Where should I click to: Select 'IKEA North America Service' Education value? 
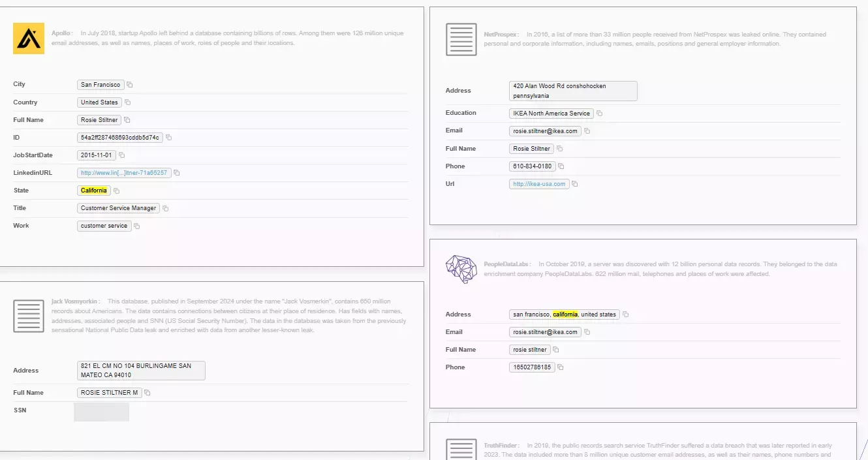(x=551, y=114)
